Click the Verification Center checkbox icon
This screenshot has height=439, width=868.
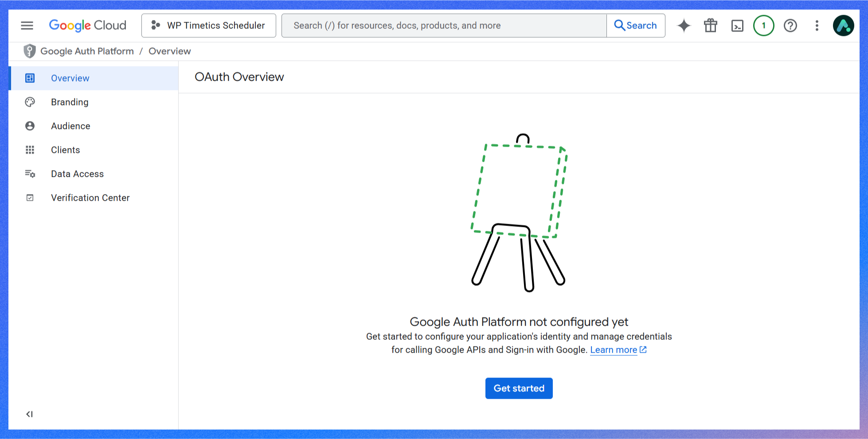(x=30, y=198)
